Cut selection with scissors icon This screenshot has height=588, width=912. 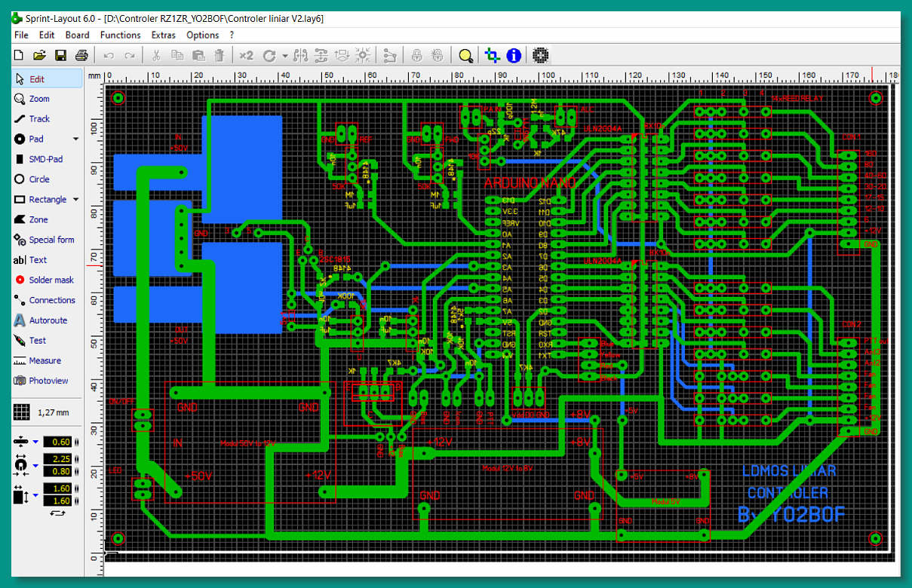coord(156,55)
